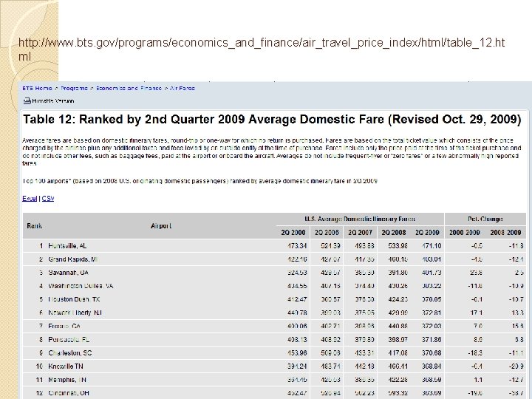Select the Newark Liberty, NJ row name
The image size is (532, 399).
tap(75, 313)
